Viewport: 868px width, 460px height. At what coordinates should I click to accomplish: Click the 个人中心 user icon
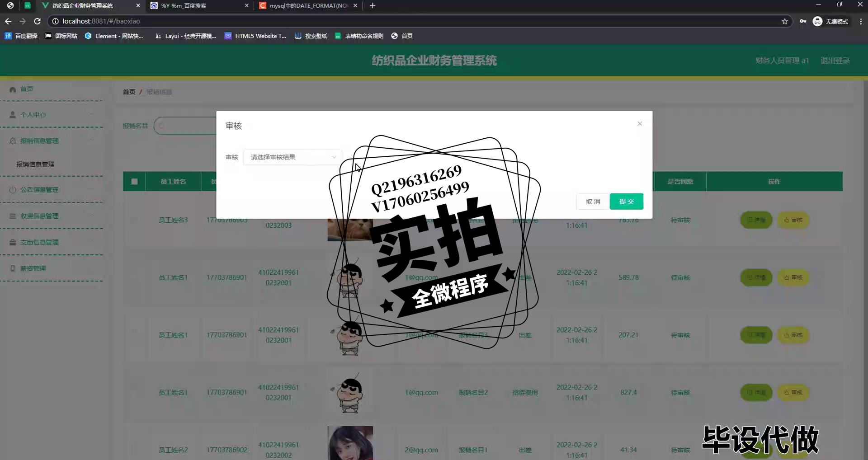pyautogui.click(x=13, y=115)
